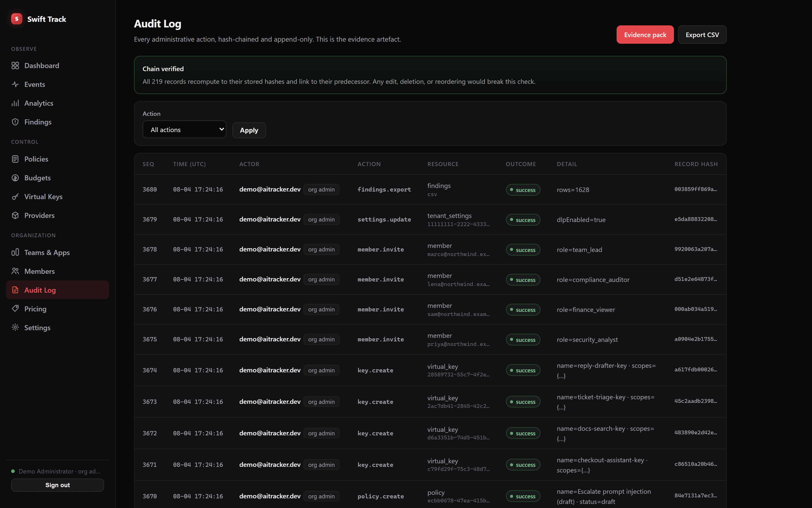This screenshot has width=812, height=508.
Task: Click detail role=finance_viewer
Action: (586, 309)
